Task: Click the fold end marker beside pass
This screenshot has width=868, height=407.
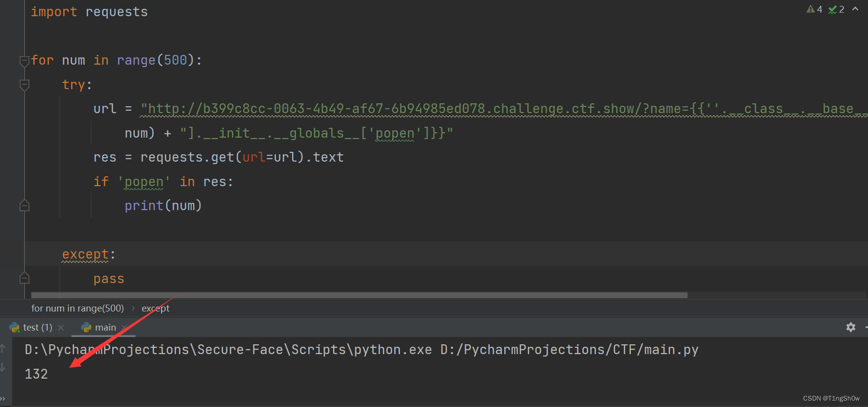Action: [x=24, y=278]
